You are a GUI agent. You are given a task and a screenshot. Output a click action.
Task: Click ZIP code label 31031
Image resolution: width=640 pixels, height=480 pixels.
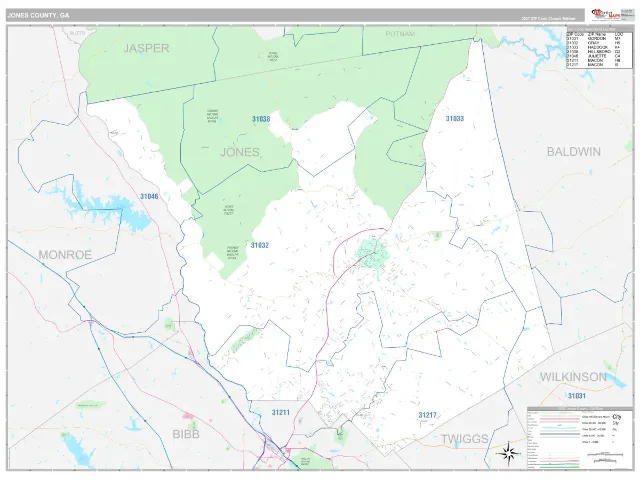577,396
